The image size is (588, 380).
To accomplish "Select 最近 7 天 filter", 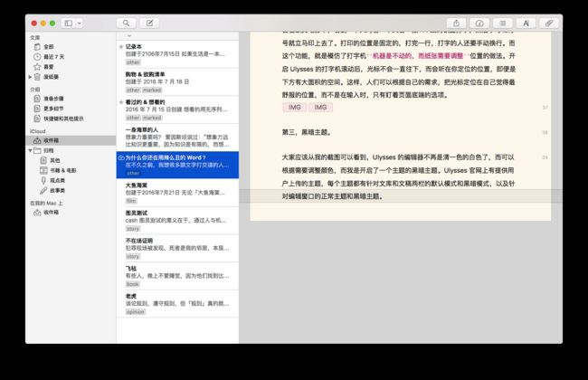I will pyautogui.click(x=53, y=57).
